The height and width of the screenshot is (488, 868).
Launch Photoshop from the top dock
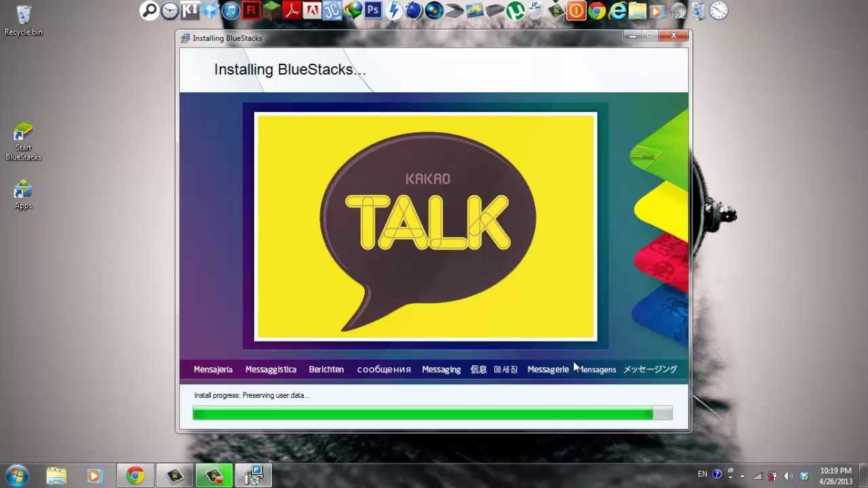[x=373, y=10]
